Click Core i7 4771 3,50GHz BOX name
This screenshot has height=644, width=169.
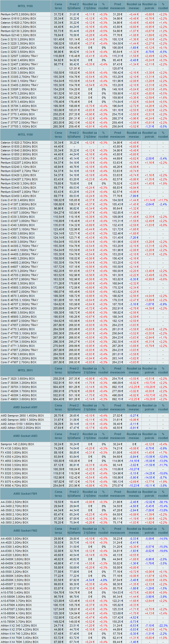18,346
